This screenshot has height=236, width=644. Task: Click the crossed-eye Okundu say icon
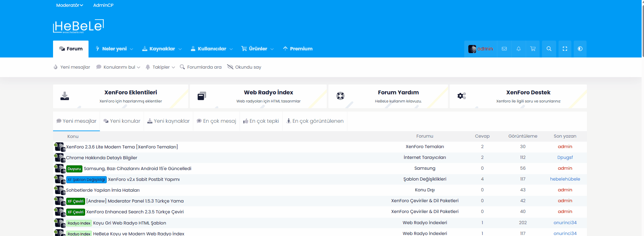point(230,67)
